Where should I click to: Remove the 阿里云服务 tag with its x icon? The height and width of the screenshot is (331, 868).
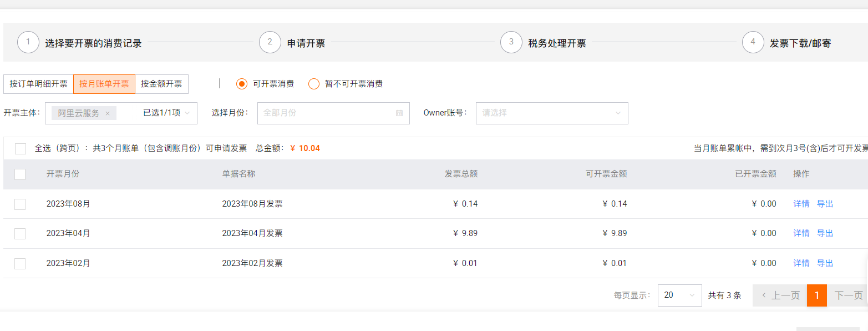[x=108, y=113]
